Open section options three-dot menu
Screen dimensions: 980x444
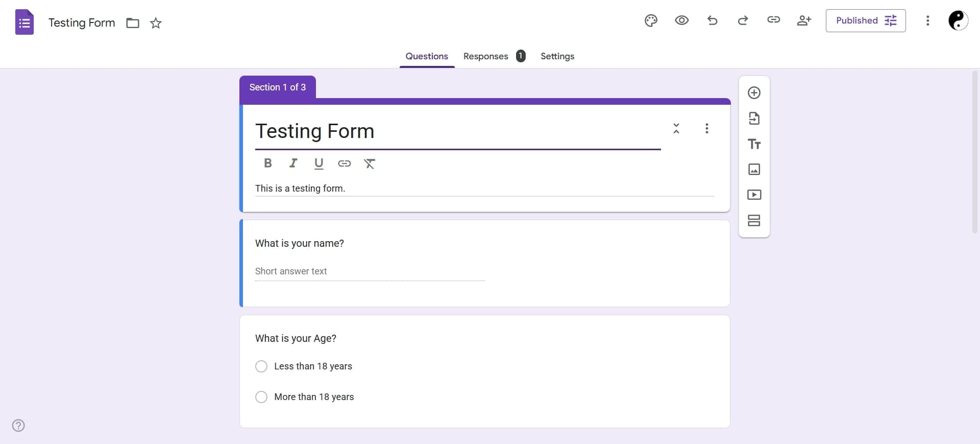click(706, 128)
